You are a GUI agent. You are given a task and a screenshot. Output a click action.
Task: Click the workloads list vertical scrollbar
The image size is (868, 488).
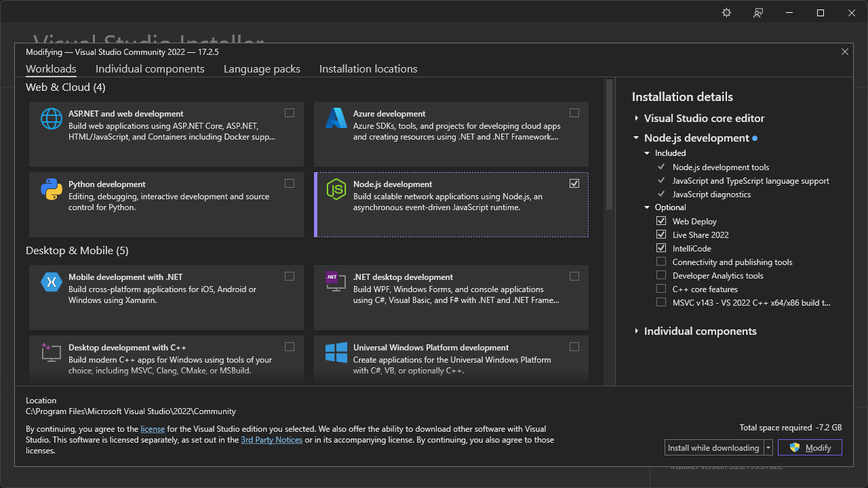pos(609,144)
